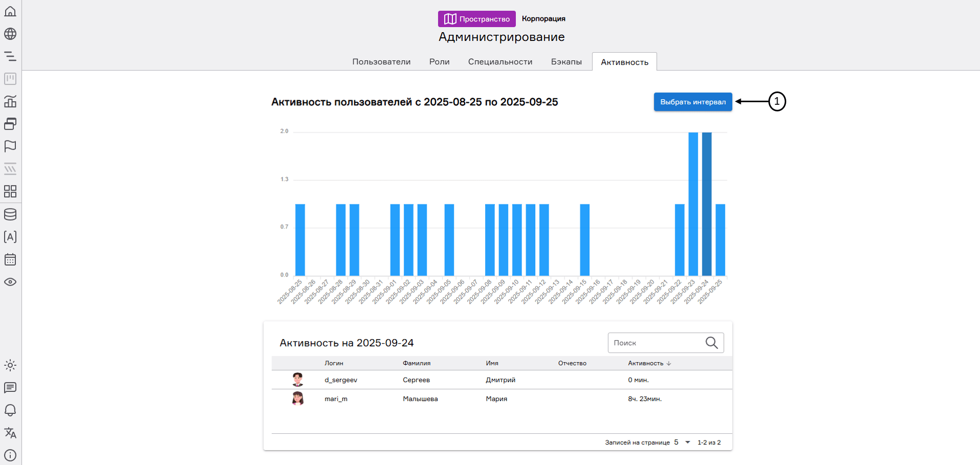Click the Пространство button

(476, 19)
